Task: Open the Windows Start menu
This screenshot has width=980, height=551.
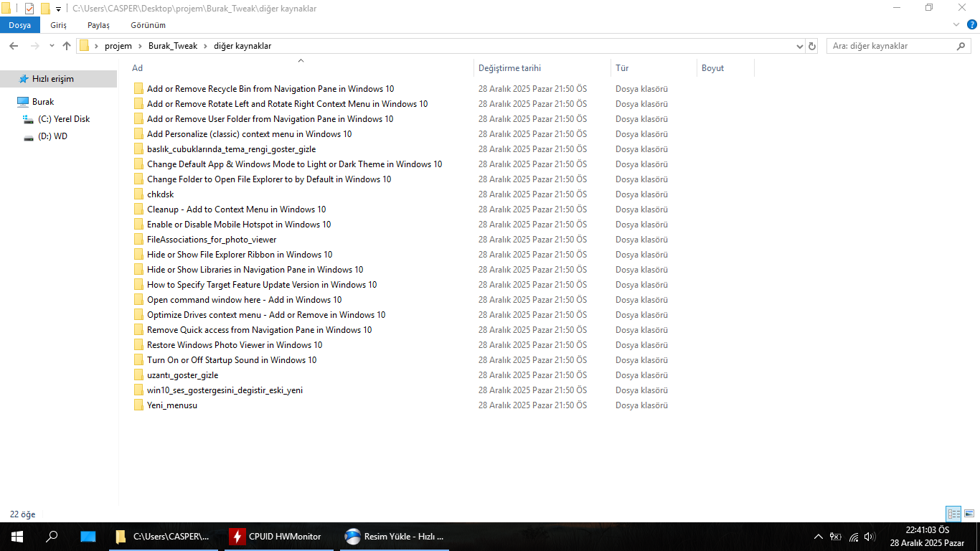Action: 17,536
